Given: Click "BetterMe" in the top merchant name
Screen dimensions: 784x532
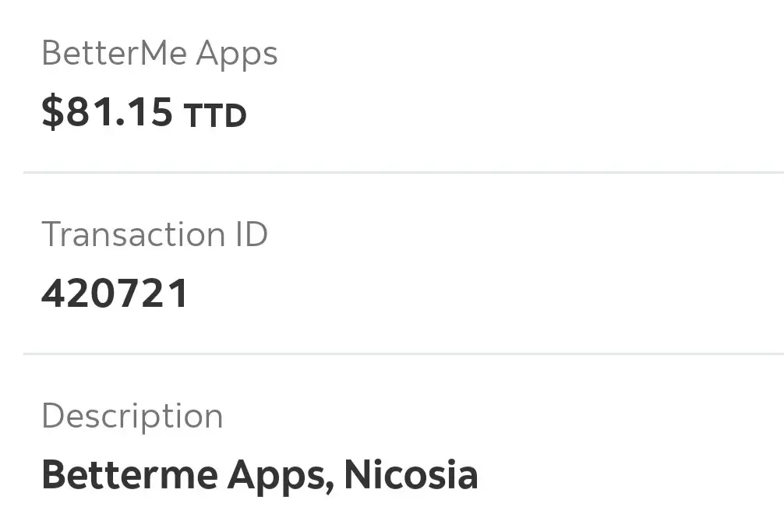Looking at the screenshot, I should [x=114, y=54].
